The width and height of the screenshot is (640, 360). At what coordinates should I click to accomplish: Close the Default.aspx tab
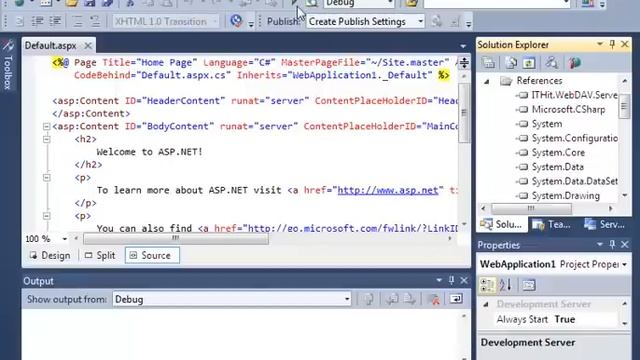(x=88, y=46)
